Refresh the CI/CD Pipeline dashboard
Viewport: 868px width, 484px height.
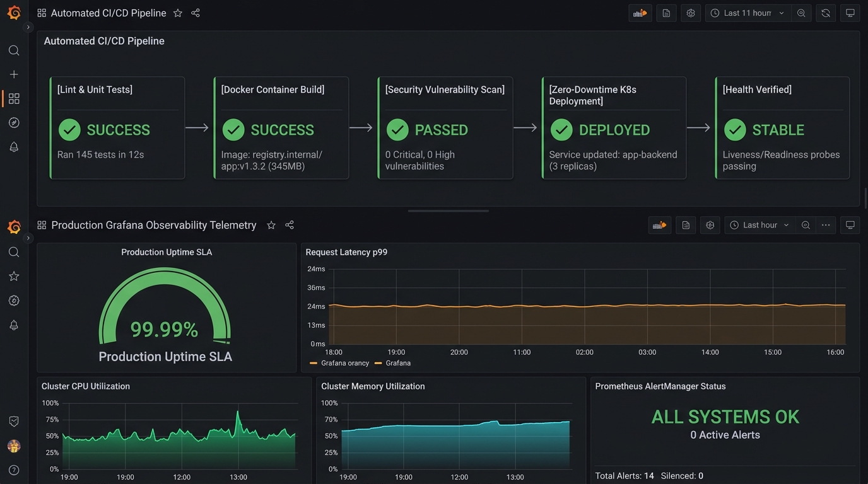(x=826, y=13)
